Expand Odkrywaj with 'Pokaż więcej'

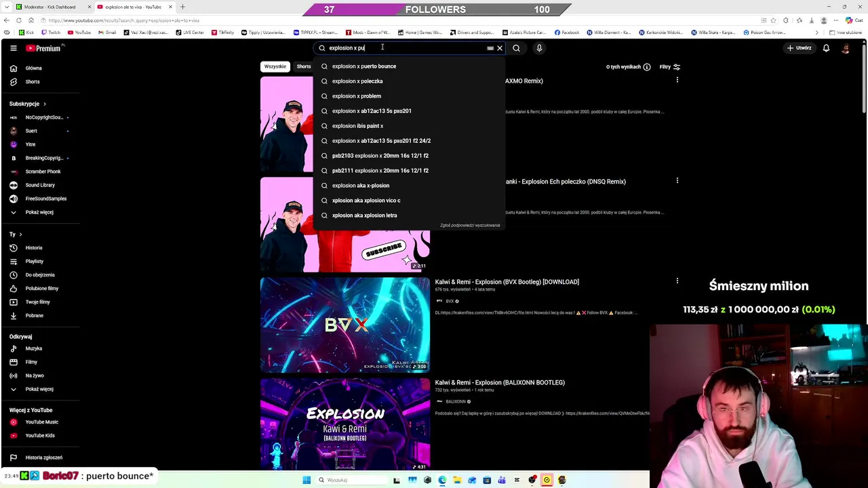tap(41, 389)
